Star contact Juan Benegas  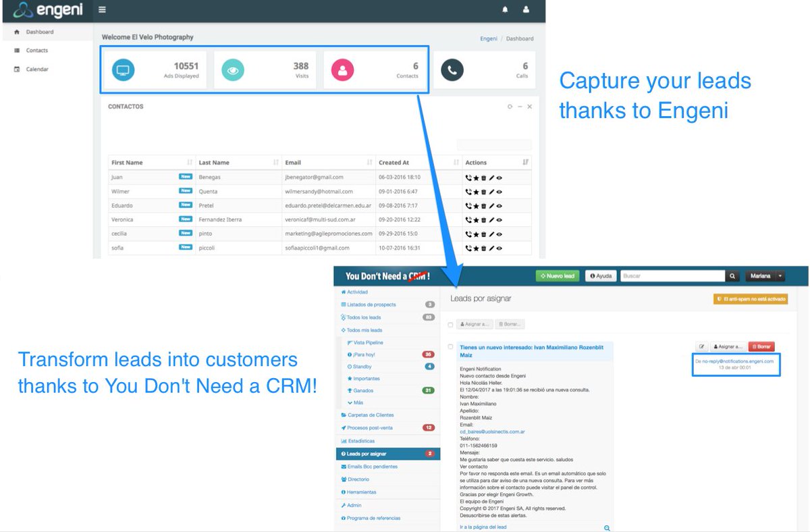[476, 178]
